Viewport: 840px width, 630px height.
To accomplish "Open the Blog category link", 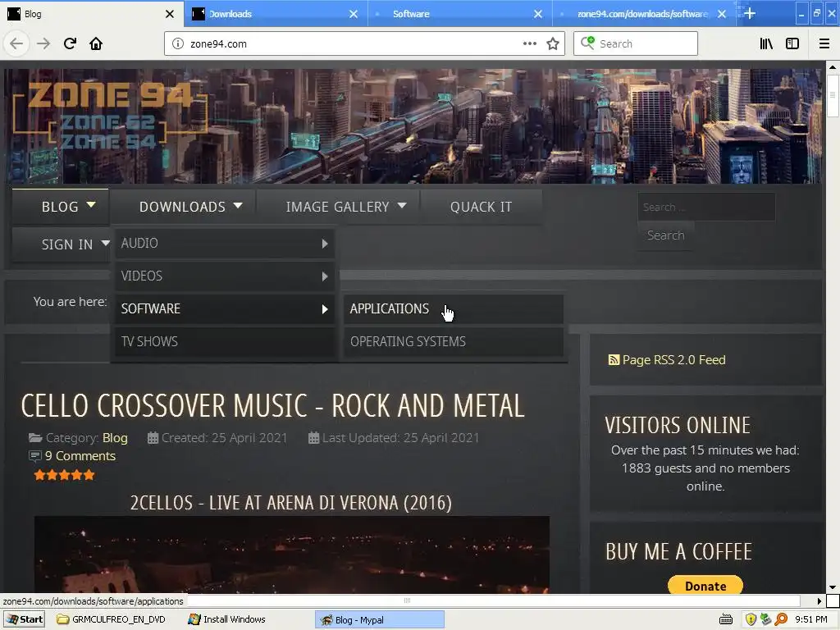I will tap(115, 438).
